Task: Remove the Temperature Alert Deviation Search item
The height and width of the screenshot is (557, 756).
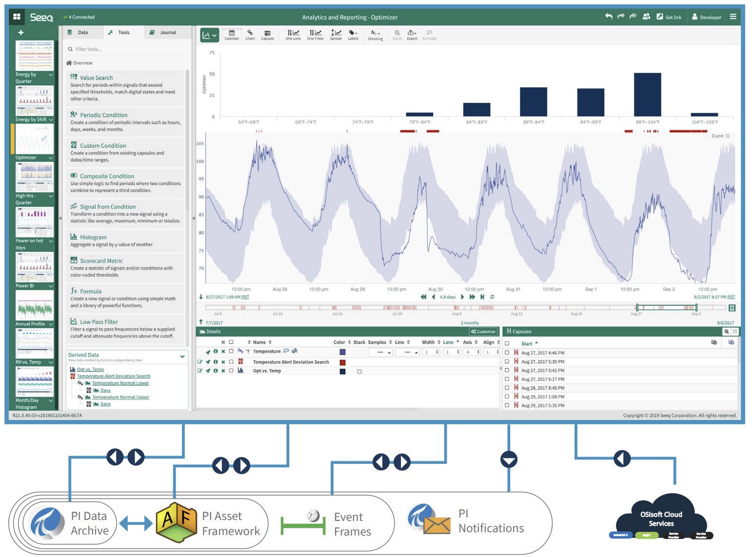Action: click(223, 362)
